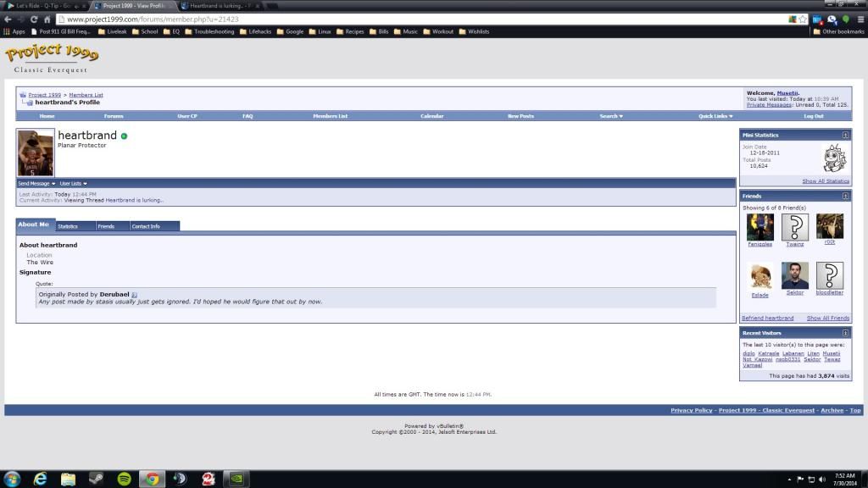Bookmark this page with the star icon
The height and width of the screenshot is (488, 868).
pos(802,19)
